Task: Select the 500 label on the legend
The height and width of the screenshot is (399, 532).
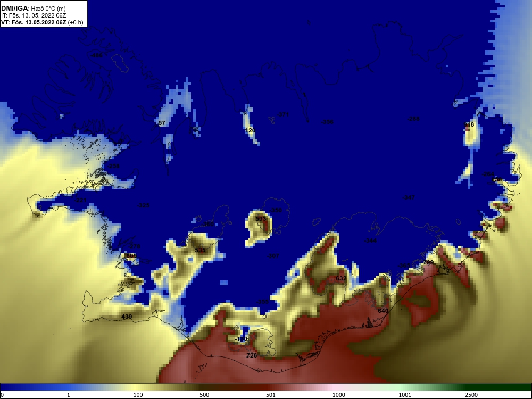Action: click(x=204, y=395)
